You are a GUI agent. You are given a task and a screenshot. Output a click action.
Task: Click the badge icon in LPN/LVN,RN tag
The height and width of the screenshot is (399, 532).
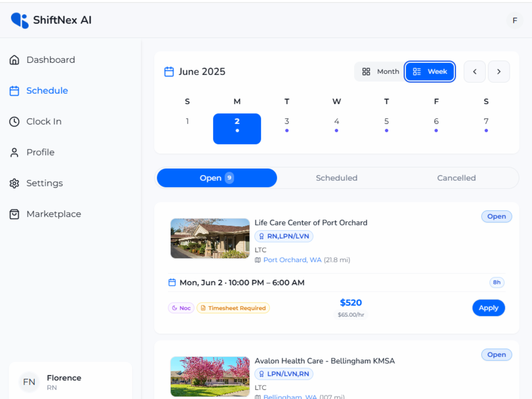pos(261,374)
